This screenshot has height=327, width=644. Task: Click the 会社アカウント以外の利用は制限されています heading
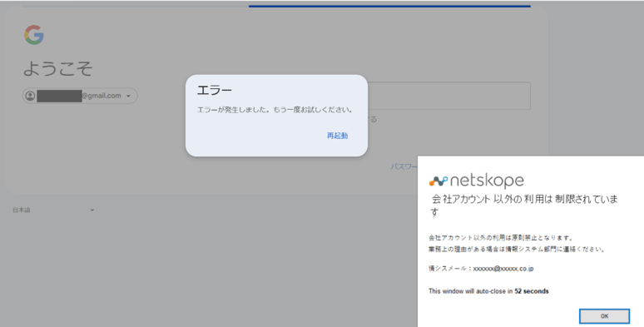524,206
